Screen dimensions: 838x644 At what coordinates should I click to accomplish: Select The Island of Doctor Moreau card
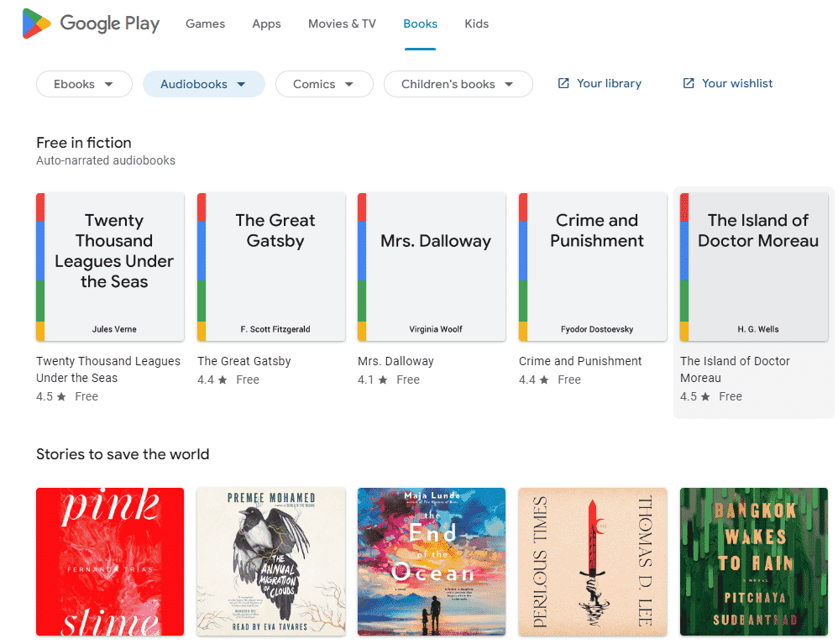pos(753,302)
